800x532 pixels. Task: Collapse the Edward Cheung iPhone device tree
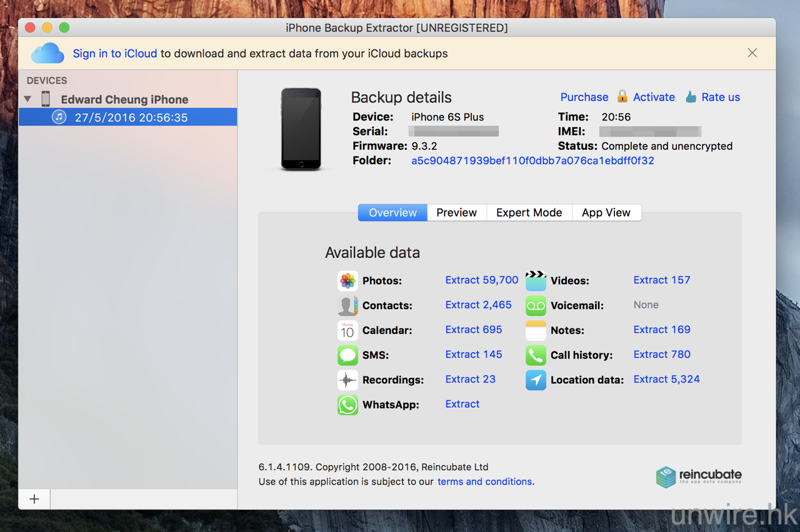click(x=27, y=99)
